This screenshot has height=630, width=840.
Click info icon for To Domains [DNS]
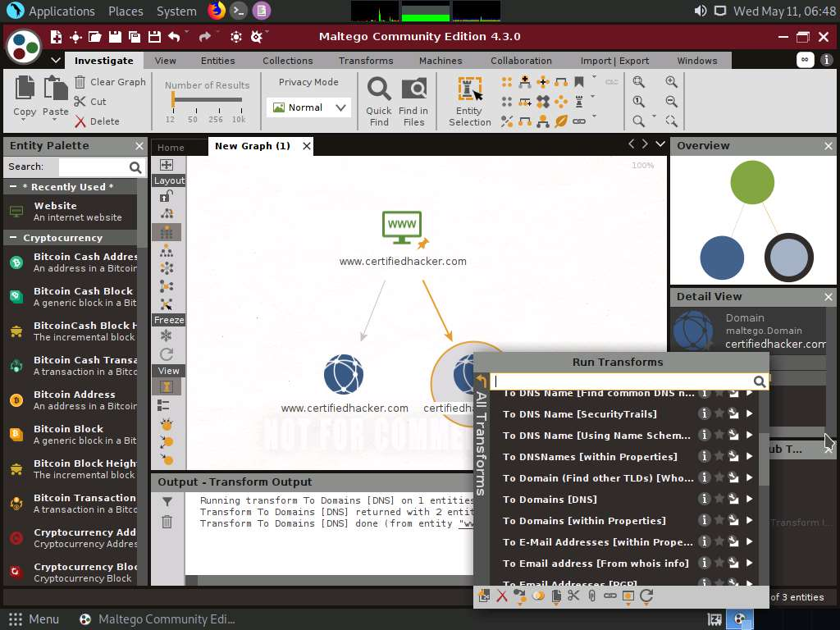click(704, 499)
